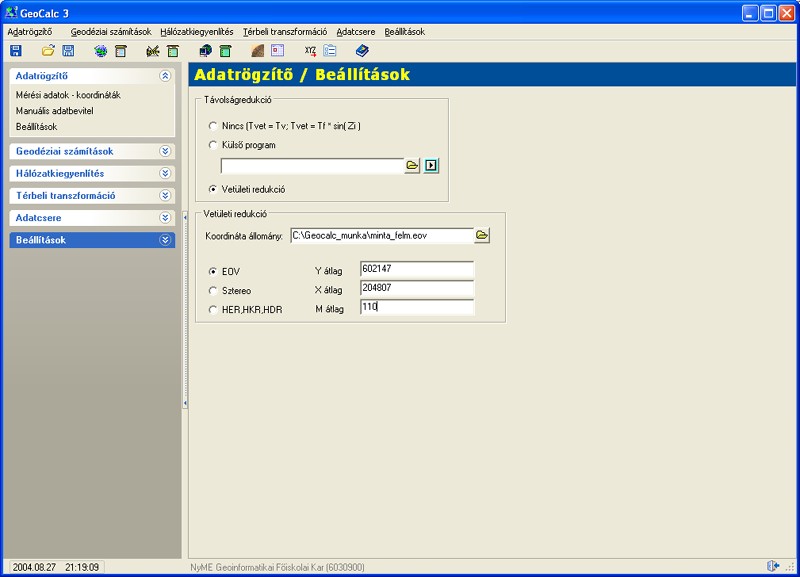The height and width of the screenshot is (577, 800).
Task: Click the globe icon in the toolbar
Action: tap(101, 51)
